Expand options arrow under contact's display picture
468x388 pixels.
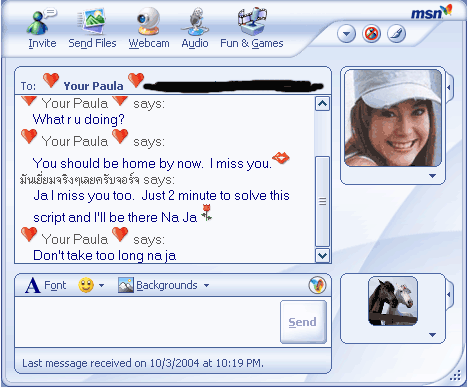point(432,176)
